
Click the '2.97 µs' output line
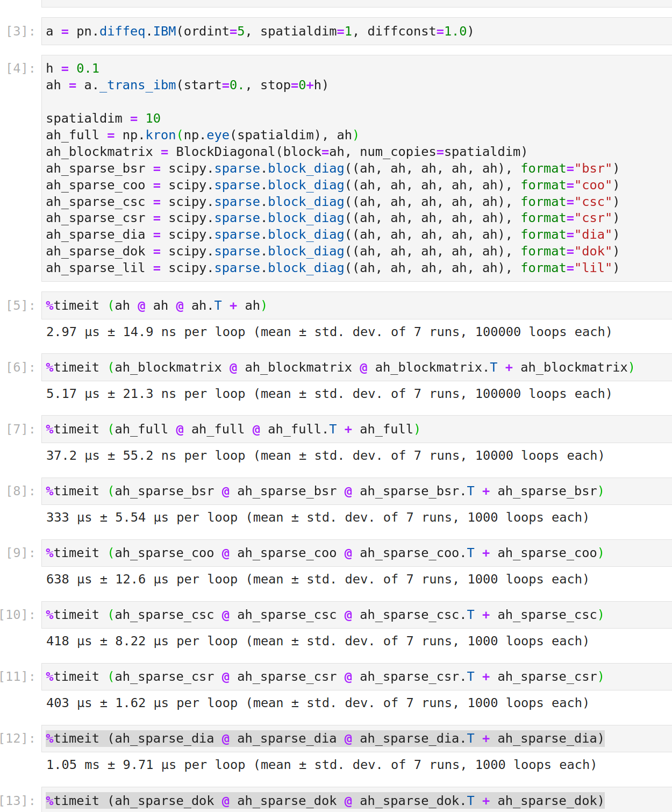[x=329, y=332]
